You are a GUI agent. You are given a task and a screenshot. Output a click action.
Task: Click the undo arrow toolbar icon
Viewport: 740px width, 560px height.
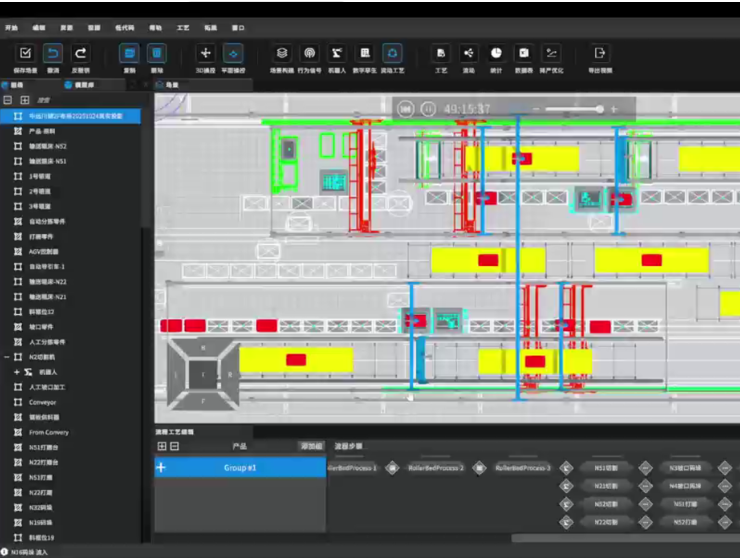(53, 53)
